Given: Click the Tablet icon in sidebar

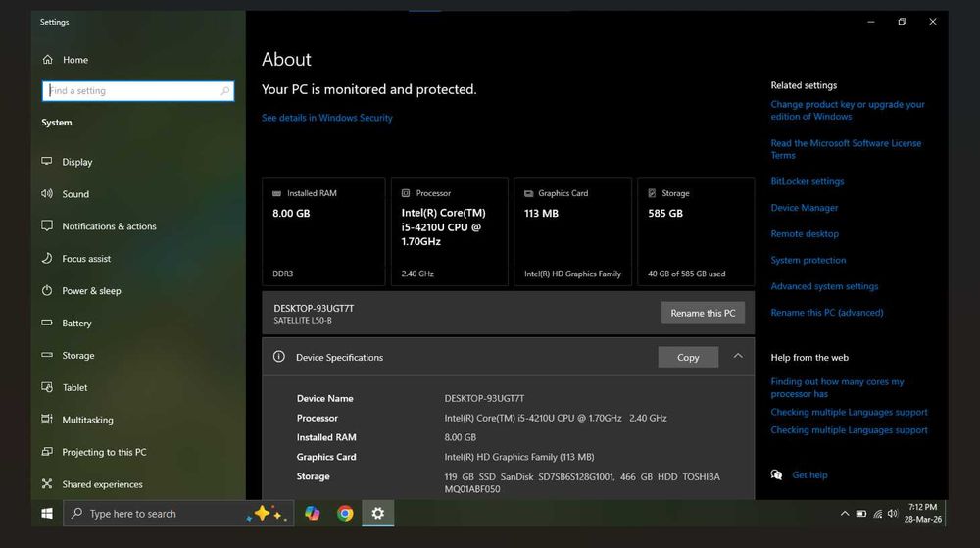Looking at the screenshot, I should coord(47,387).
